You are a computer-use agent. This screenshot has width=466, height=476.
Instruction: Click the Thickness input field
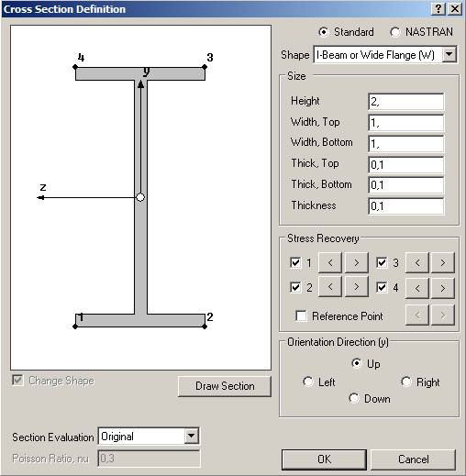point(406,206)
